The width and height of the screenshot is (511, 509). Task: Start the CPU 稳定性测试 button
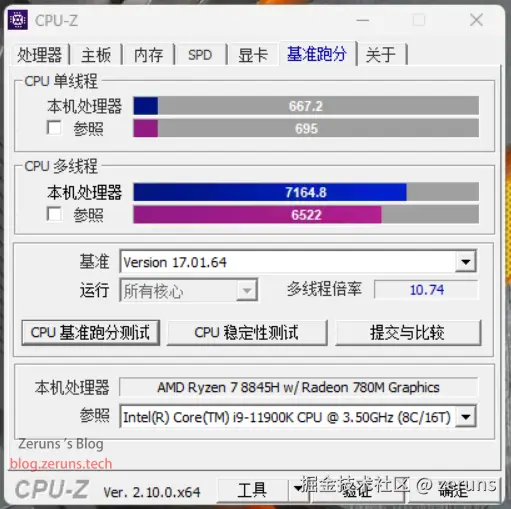pos(247,333)
